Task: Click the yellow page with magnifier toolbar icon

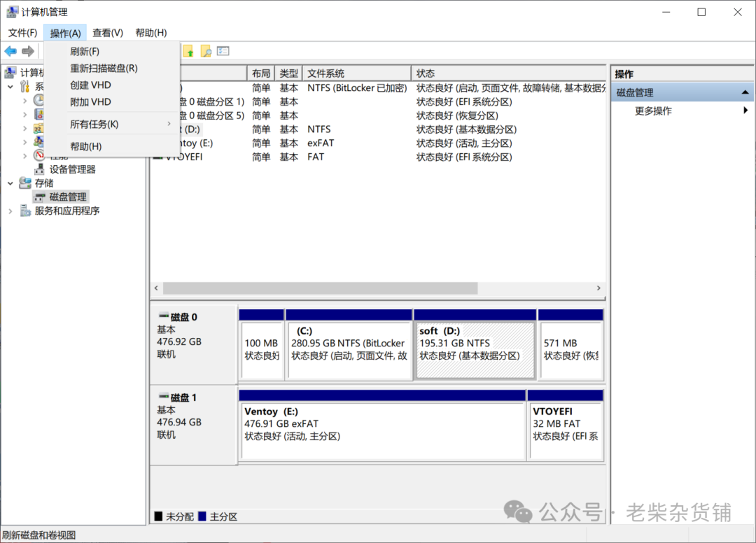Action: (206, 51)
